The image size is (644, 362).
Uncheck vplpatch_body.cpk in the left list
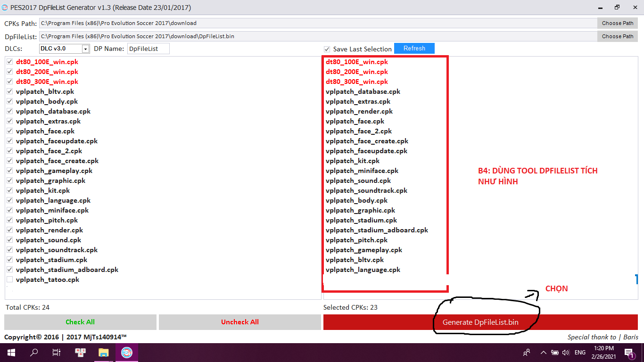(9, 101)
